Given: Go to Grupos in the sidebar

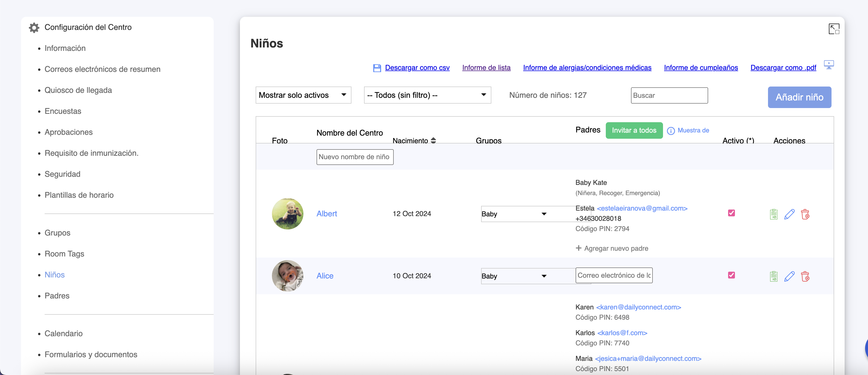Looking at the screenshot, I should pos(57,233).
